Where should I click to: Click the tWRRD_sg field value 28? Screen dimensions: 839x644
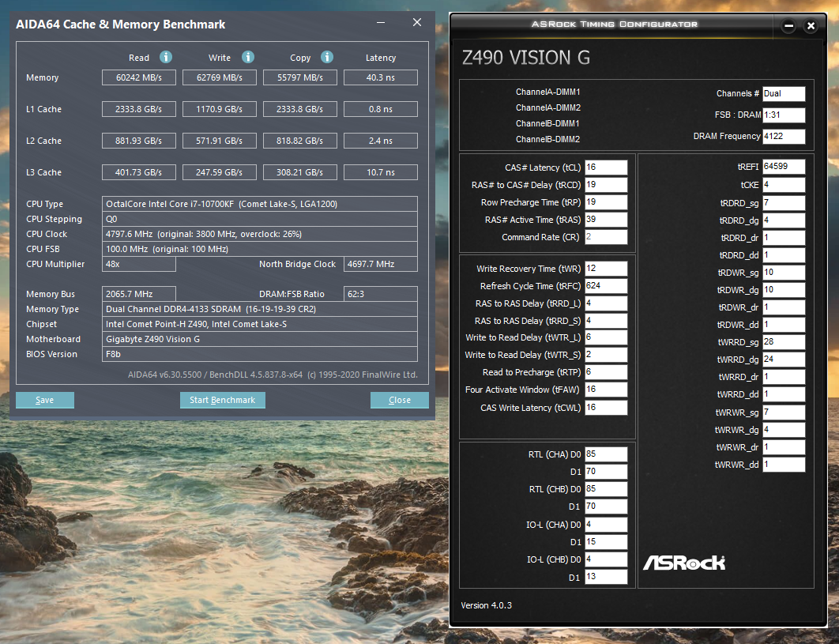(784, 342)
